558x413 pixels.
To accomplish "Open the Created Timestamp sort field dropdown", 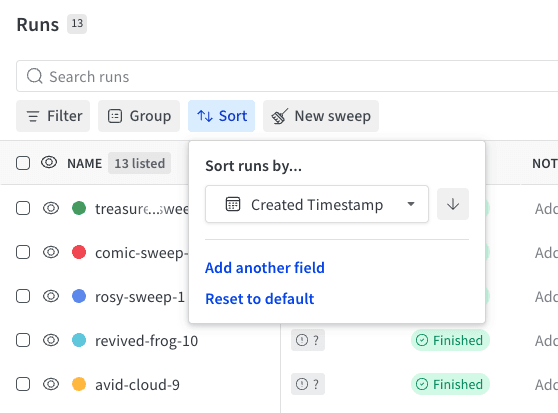I will click(317, 204).
